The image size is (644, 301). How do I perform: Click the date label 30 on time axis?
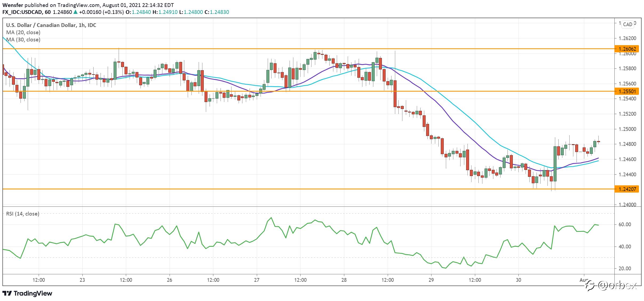coord(518,280)
